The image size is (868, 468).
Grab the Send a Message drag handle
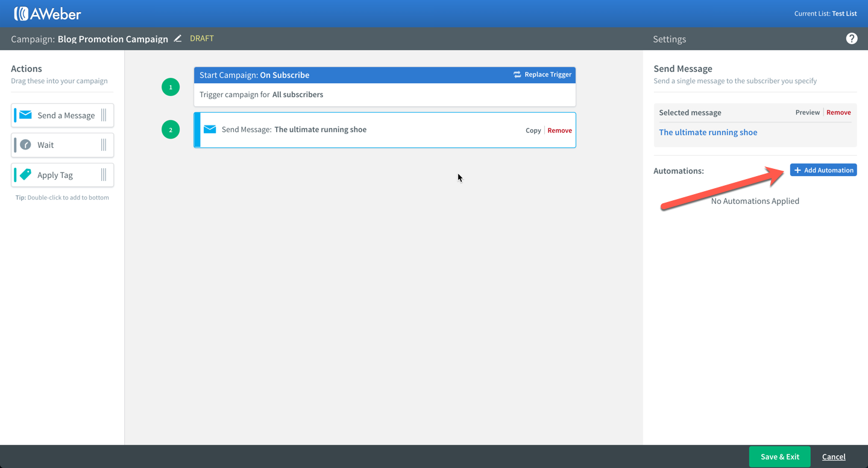tap(104, 115)
